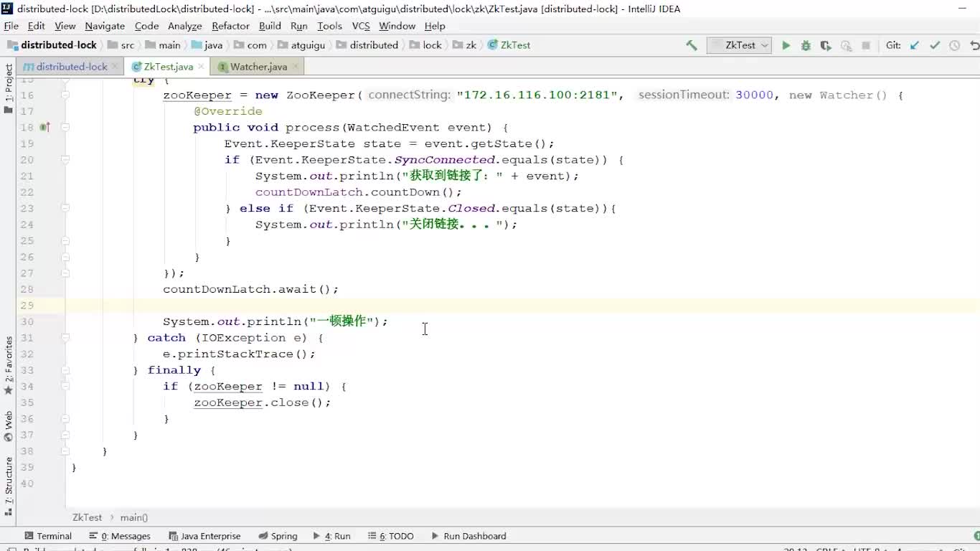
Task: Click distributed-lock root in navigation bar
Action: [x=52, y=45]
